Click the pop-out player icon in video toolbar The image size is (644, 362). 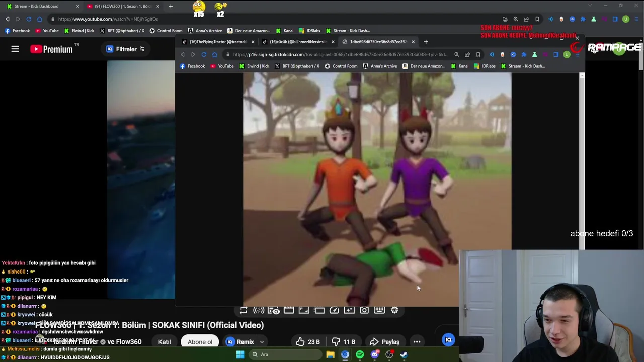coord(319,310)
